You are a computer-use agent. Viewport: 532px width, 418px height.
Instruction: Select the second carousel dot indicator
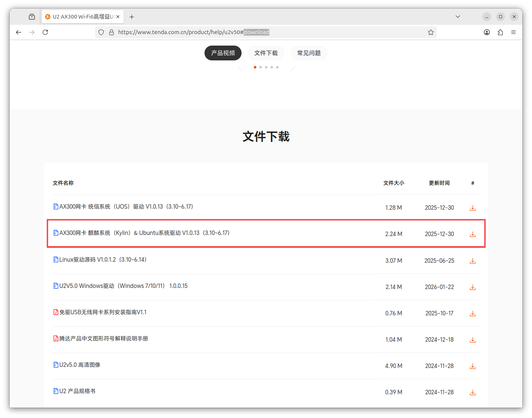(x=260, y=67)
